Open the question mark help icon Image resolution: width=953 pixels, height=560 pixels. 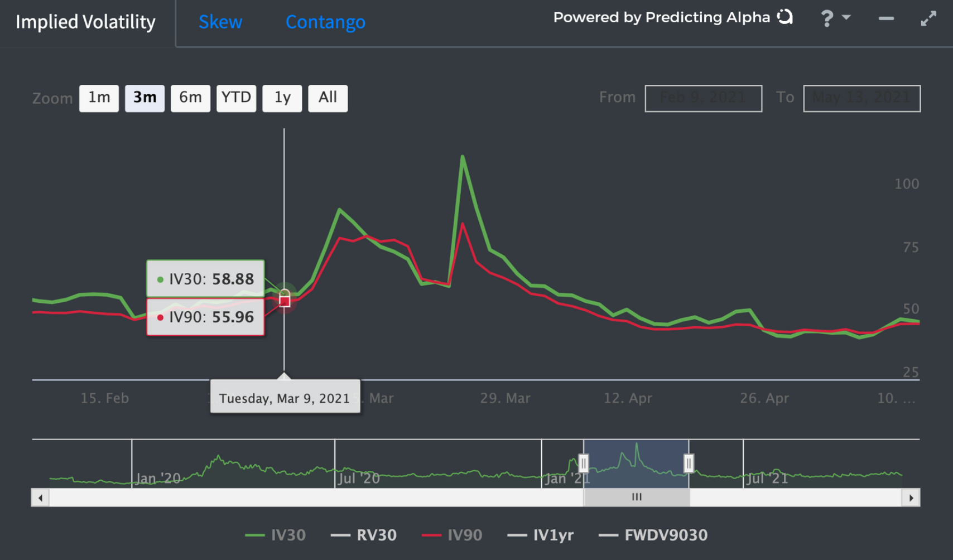(827, 18)
